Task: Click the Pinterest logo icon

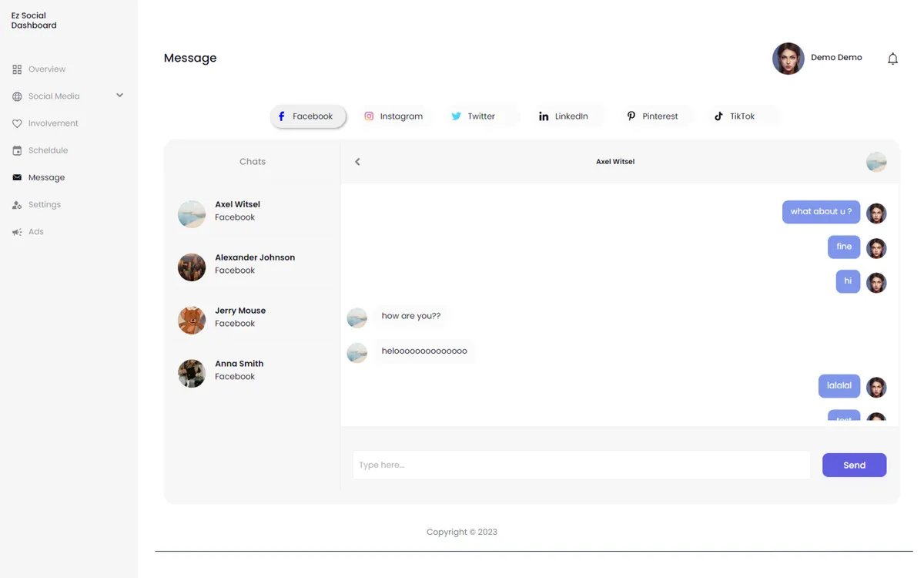Action: 631,116
